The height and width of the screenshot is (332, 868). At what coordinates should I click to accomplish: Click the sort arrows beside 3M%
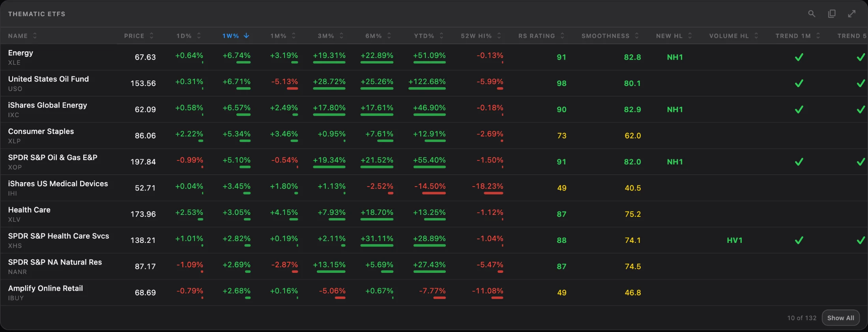[341, 36]
